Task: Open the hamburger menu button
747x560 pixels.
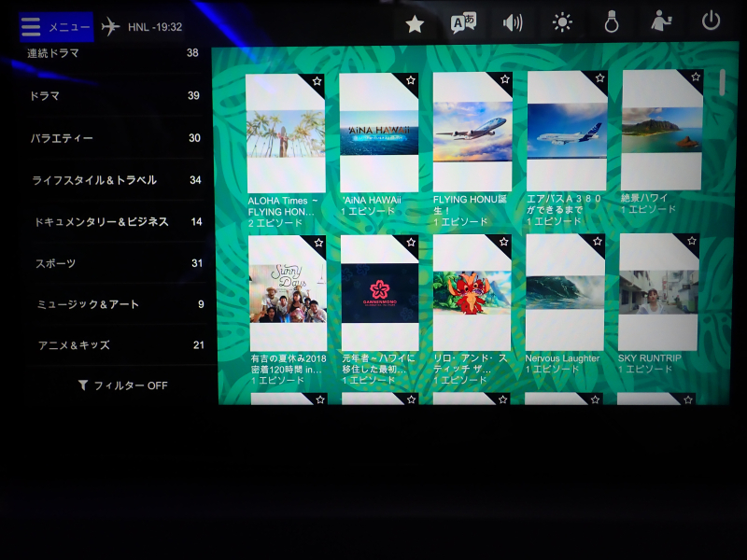Action: [56, 27]
